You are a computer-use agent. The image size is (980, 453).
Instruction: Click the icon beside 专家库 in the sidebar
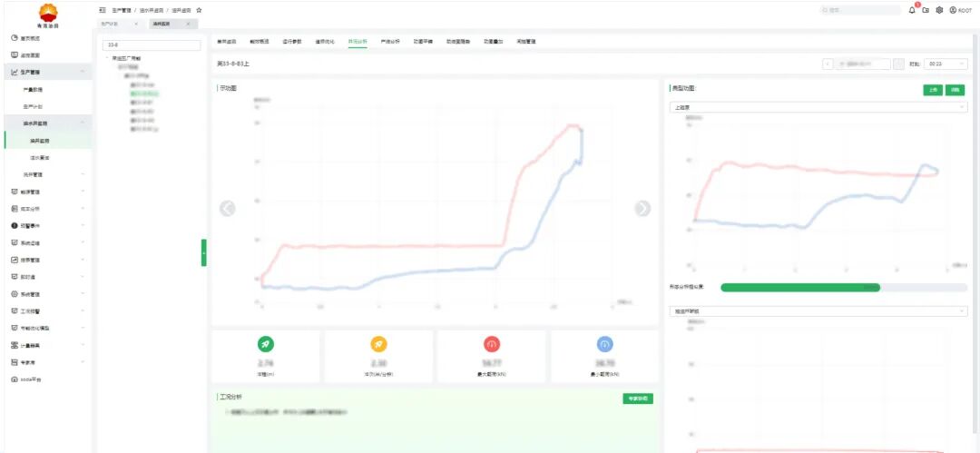pos(15,362)
